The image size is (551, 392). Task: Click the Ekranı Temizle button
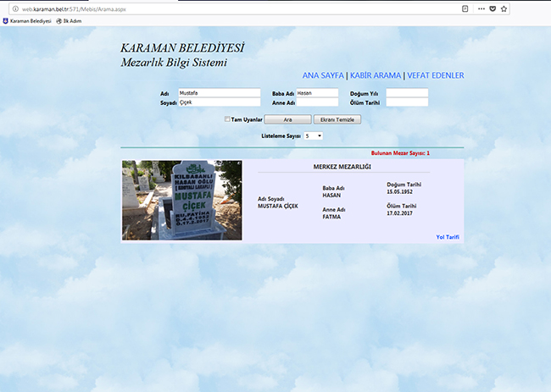337,120
